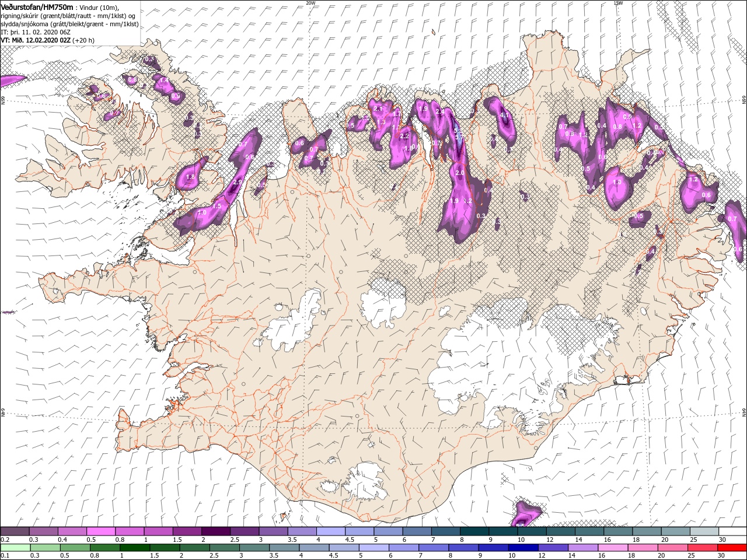Image resolution: width=747 pixels, height=560 pixels.
Task: Pick the dark teal 8–9 snow-scale swatch
Action: (x=474, y=531)
